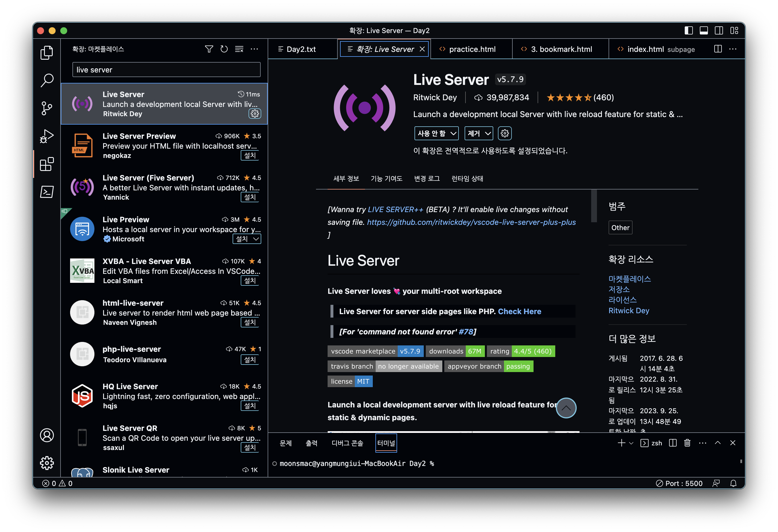The height and width of the screenshot is (532, 778).
Task: Expand the 사용 안 함 dropdown arrow
Action: (453, 134)
